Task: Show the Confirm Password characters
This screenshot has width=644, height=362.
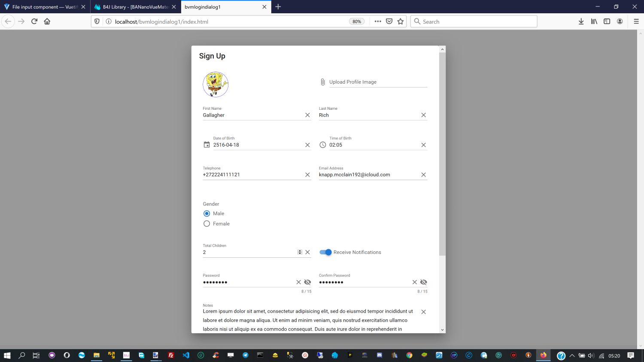Action: point(423,282)
